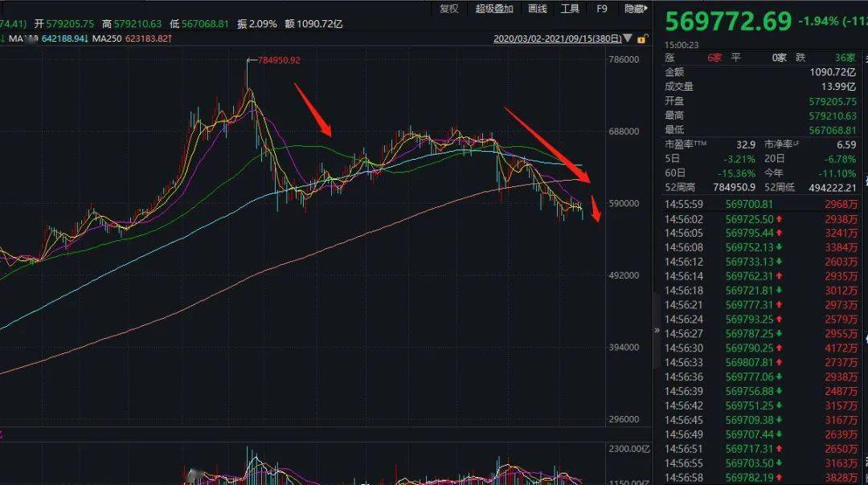Select the blue MA 642188.94 indicator label
The height and width of the screenshot is (485, 868).
point(48,39)
